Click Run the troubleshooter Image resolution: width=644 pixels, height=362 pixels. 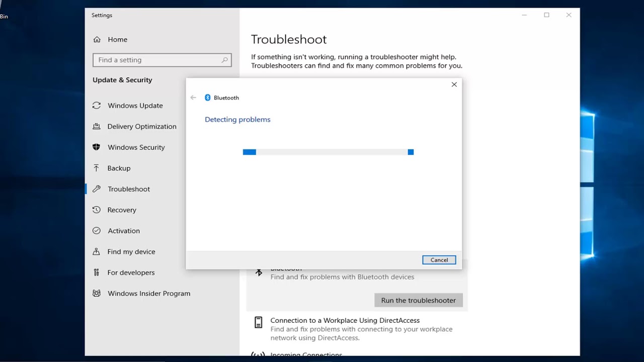(x=418, y=300)
